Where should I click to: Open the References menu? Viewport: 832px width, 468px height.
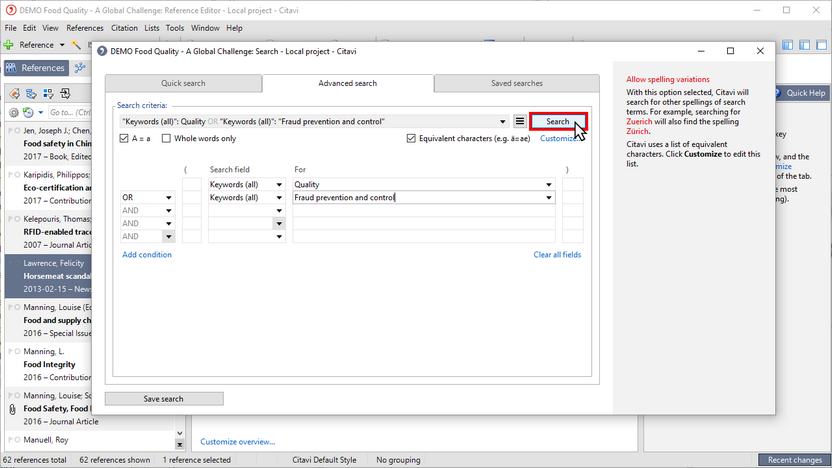pos(84,28)
